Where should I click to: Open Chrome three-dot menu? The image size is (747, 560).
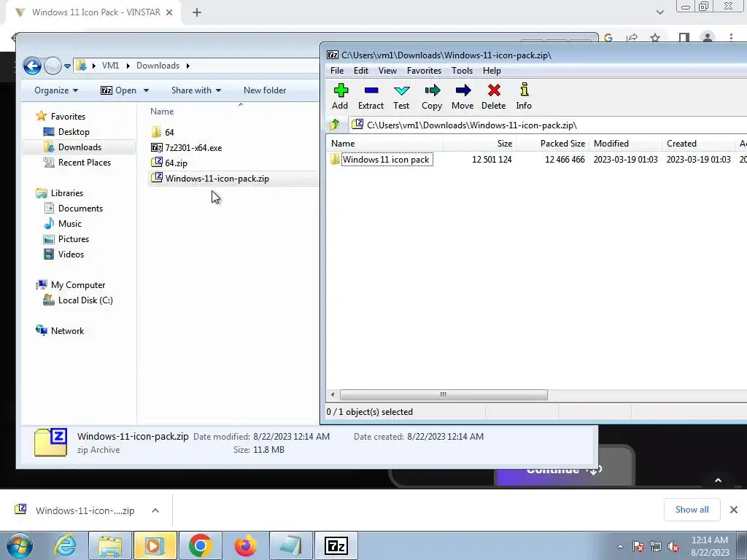click(731, 38)
